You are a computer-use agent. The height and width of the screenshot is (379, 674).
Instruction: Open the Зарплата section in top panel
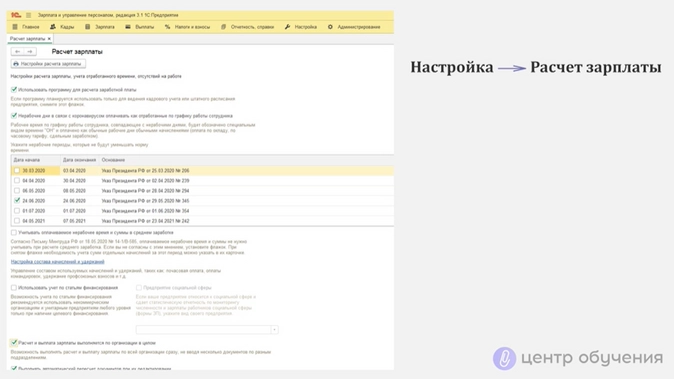(x=100, y=27)
